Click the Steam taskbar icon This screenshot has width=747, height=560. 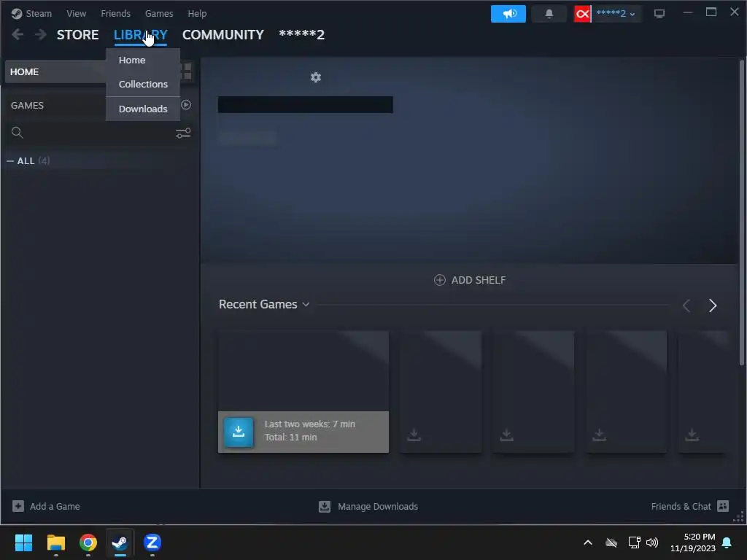point(120,542)
